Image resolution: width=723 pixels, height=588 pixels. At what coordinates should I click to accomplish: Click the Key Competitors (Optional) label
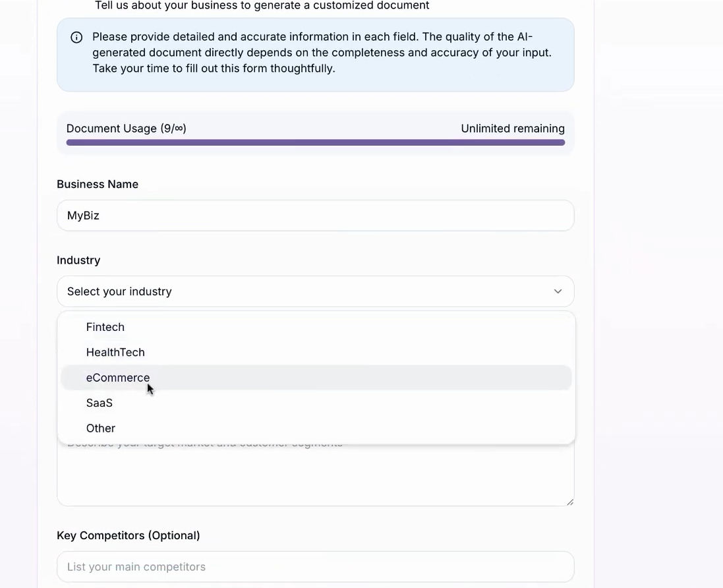tap(129, 535)
